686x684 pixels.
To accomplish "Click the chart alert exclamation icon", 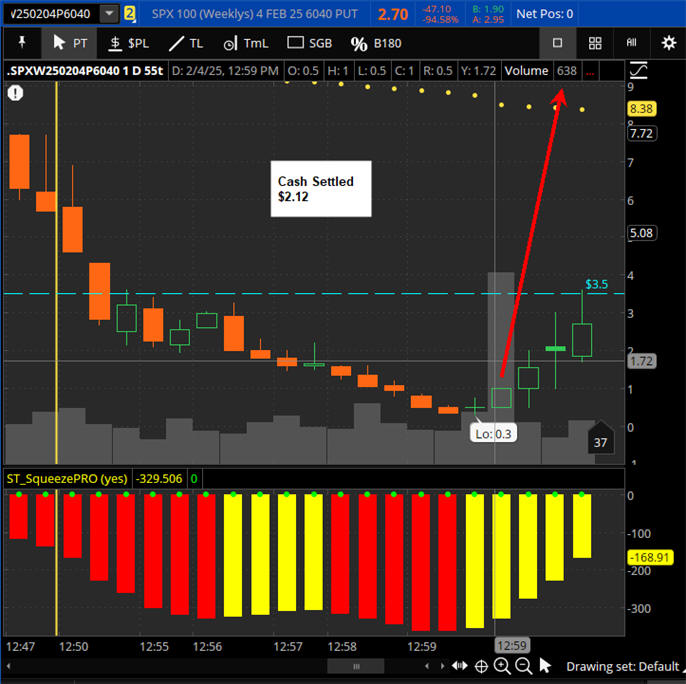I will point(15,93).
